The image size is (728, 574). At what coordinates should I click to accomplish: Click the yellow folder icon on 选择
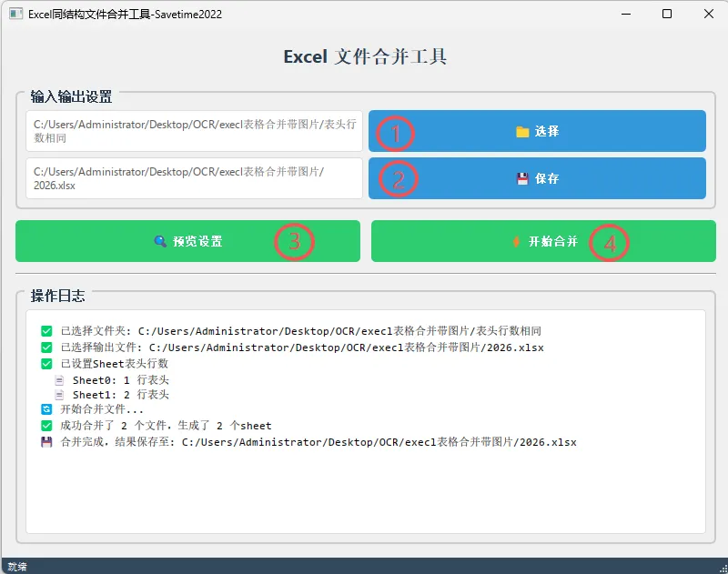pyautogui.click(x=522, y=132)
